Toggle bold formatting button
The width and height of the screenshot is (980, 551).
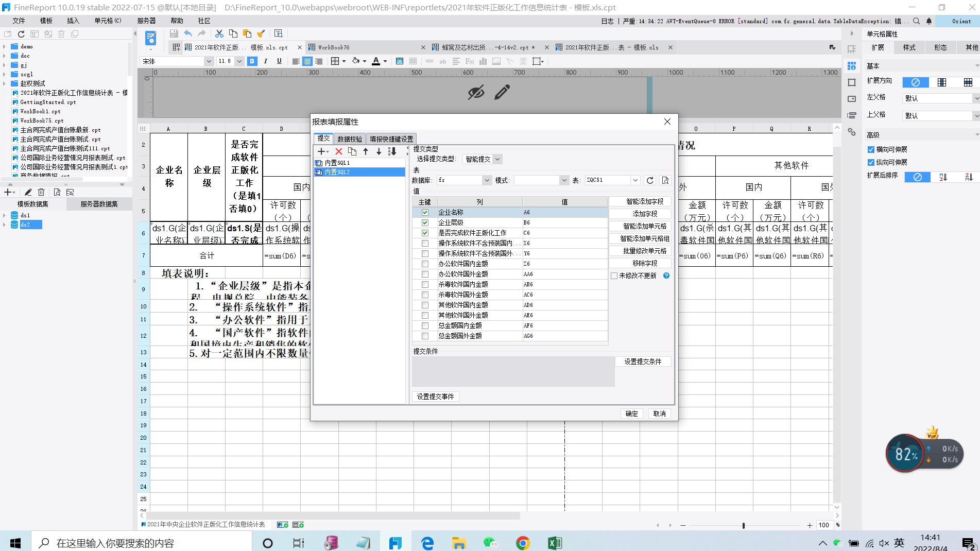tap(252, 61)
